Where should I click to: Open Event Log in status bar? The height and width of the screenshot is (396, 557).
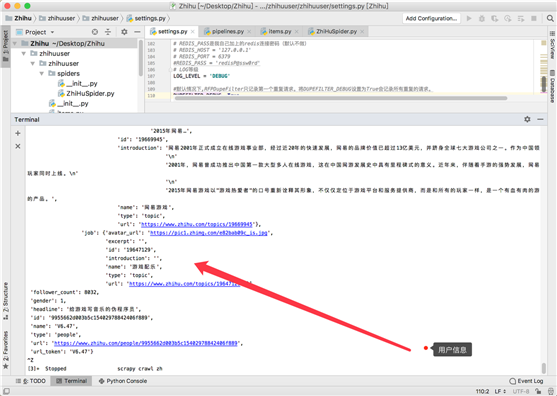(x=526, y=381)
